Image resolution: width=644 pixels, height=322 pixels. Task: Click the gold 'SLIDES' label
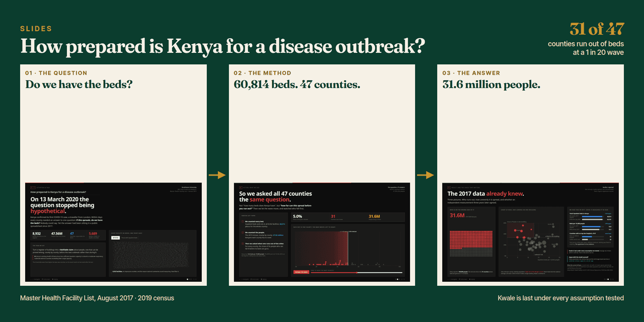[x=36, y=29]
